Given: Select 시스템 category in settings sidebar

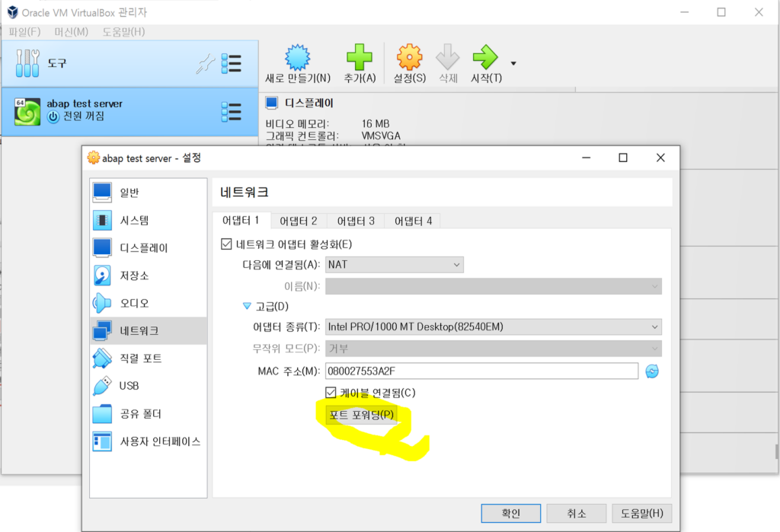Looking at the screenshot, I should [149, 220].
